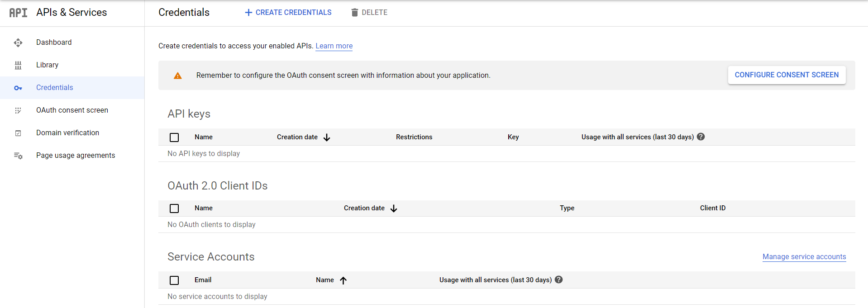Viewport: 868px width, 308px height.
Task: Click 'No API keys to display' text
Action: (204, 154)
